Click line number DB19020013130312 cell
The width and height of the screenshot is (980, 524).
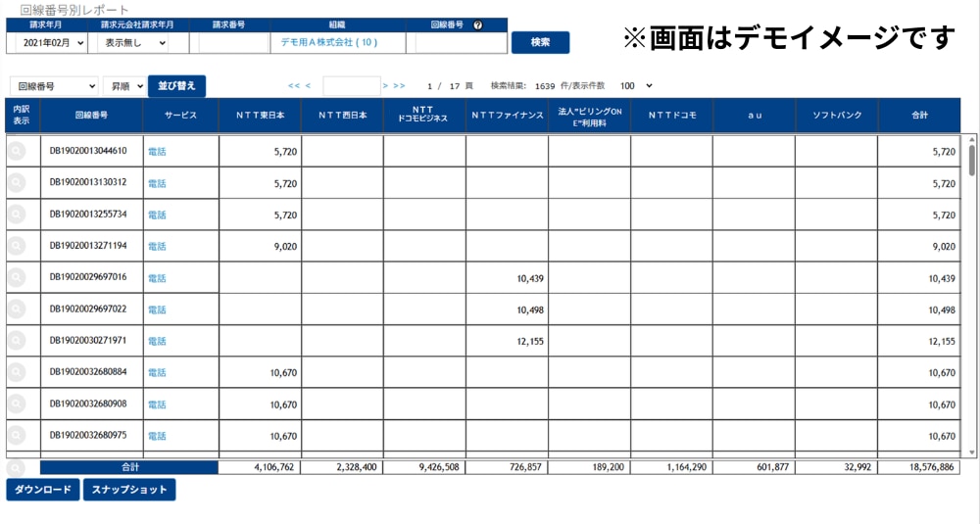coord(92,182)
